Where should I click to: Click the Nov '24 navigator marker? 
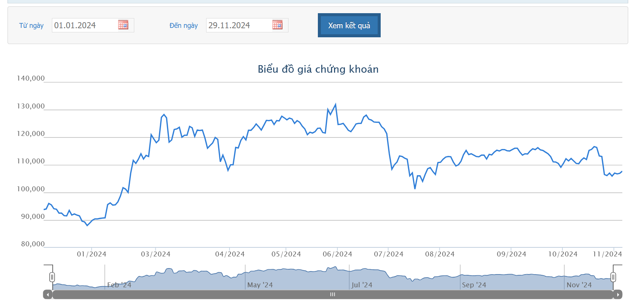(x=579, y=285)
